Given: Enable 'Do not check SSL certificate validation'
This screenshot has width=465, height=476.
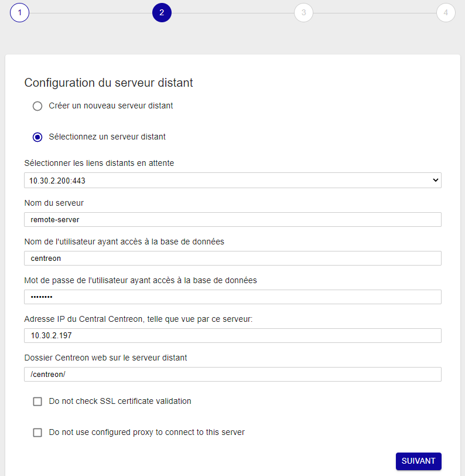Looking at the screenshot, I should click(37, 402).
